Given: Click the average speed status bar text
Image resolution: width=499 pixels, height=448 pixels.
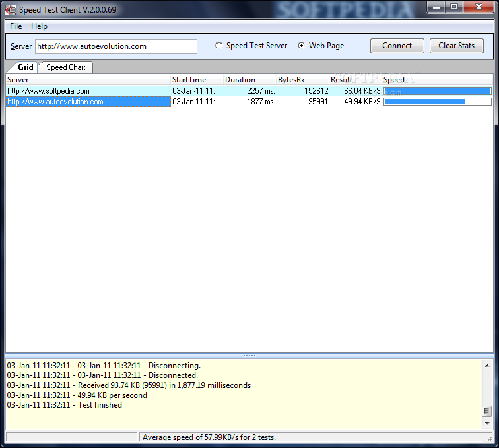Looking at the screenshot, I should coord(209,437).
